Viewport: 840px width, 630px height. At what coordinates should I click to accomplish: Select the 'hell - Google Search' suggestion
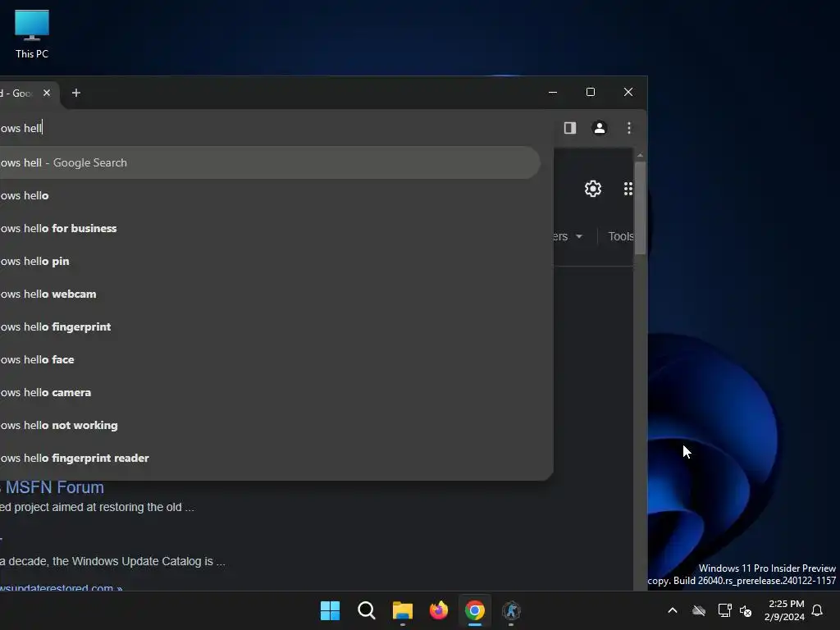tap(270, 162)
